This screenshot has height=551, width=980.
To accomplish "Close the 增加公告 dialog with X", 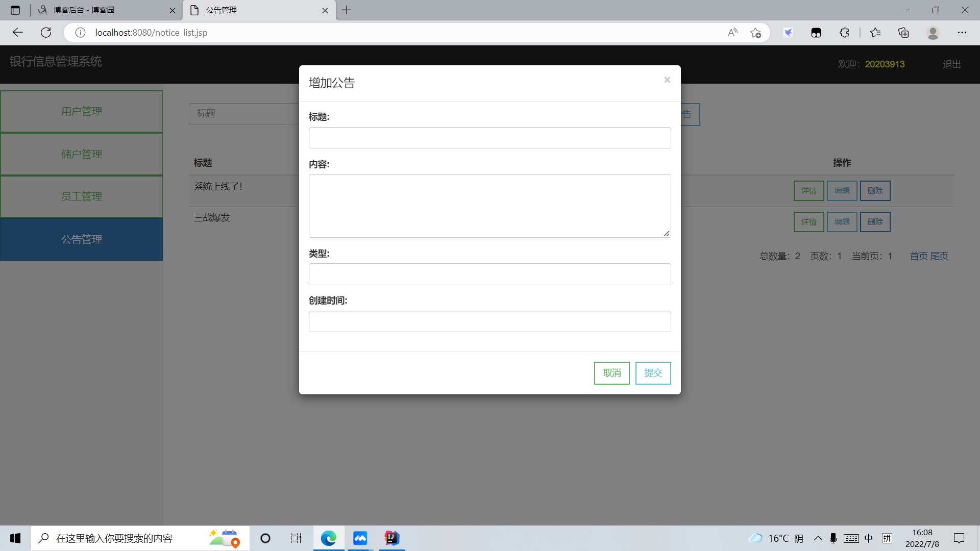I will click(x=667, y=80).
